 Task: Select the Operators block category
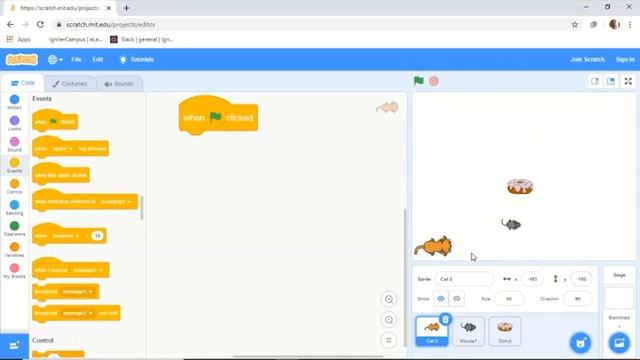click(14, 229)
